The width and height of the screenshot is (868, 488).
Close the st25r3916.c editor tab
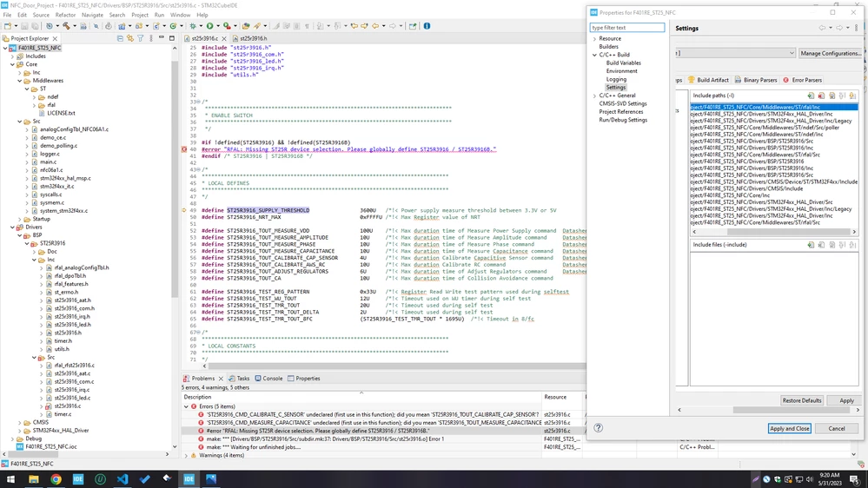pos(224,39)
